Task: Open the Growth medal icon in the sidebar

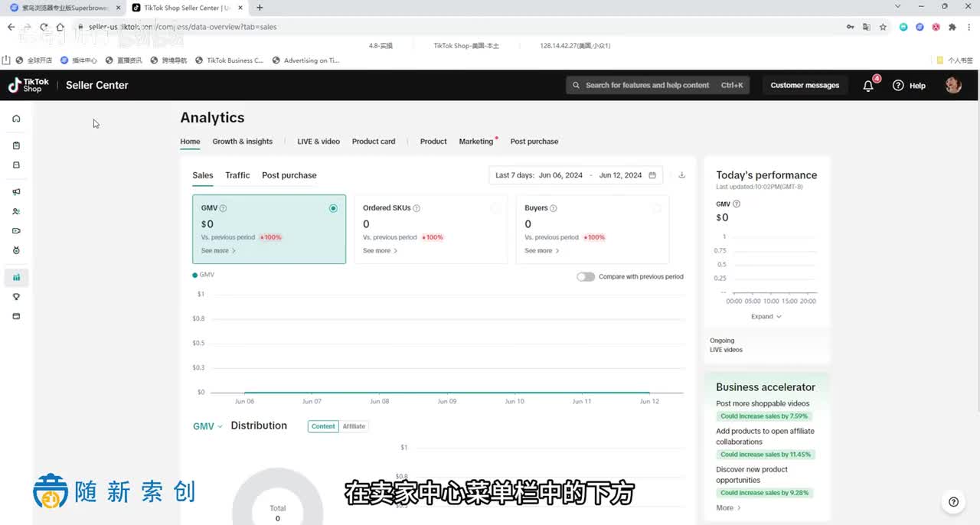Action: 16,250
